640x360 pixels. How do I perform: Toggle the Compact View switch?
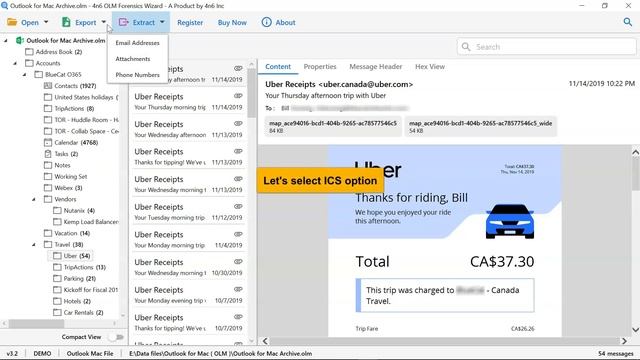click(116, 337)
